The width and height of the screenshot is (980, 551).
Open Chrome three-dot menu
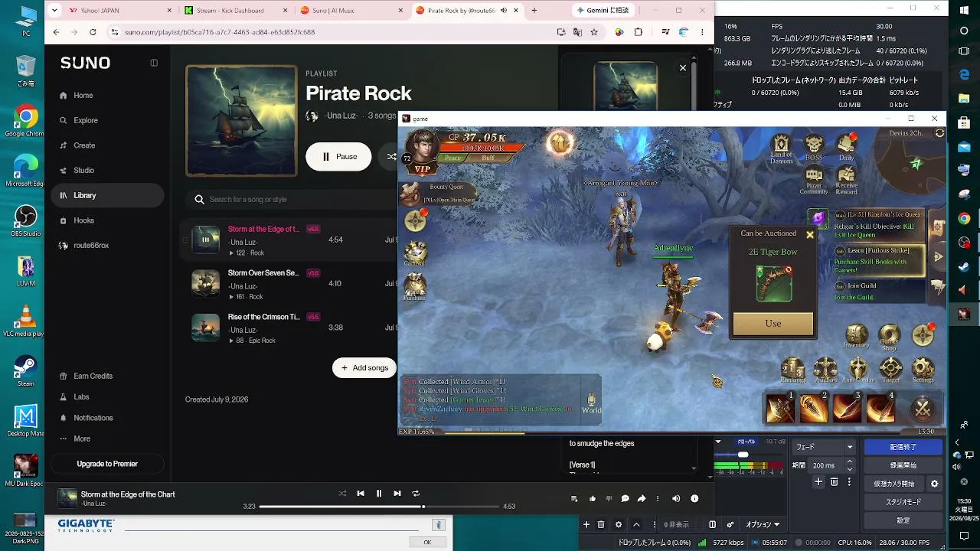[701, 32]
